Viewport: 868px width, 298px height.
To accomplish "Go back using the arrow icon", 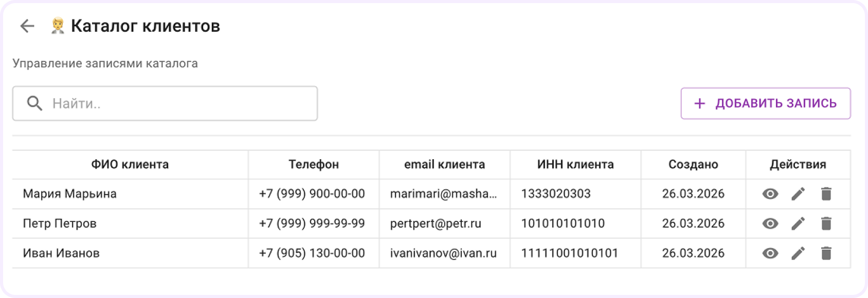I will 27,26.
